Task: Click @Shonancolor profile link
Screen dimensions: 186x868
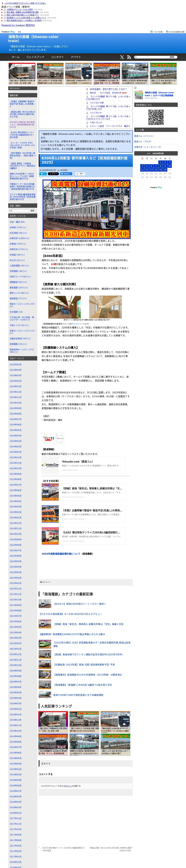Action: point(151,98)
